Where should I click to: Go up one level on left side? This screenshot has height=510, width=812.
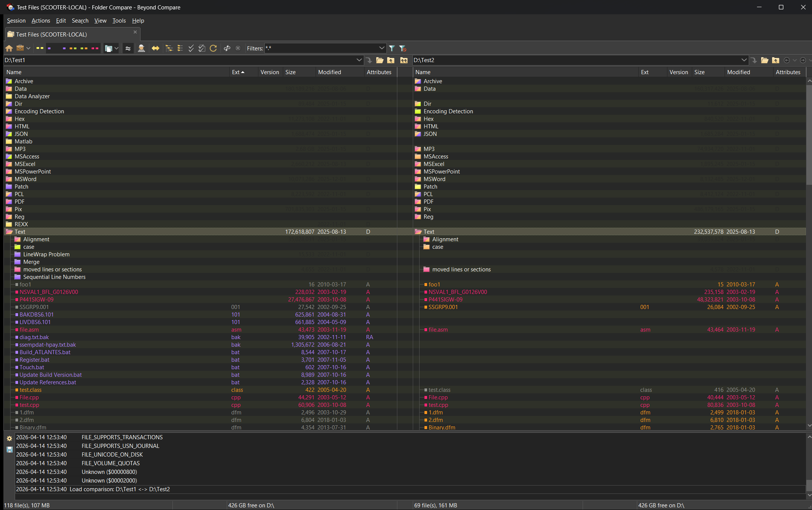point(391,60)
